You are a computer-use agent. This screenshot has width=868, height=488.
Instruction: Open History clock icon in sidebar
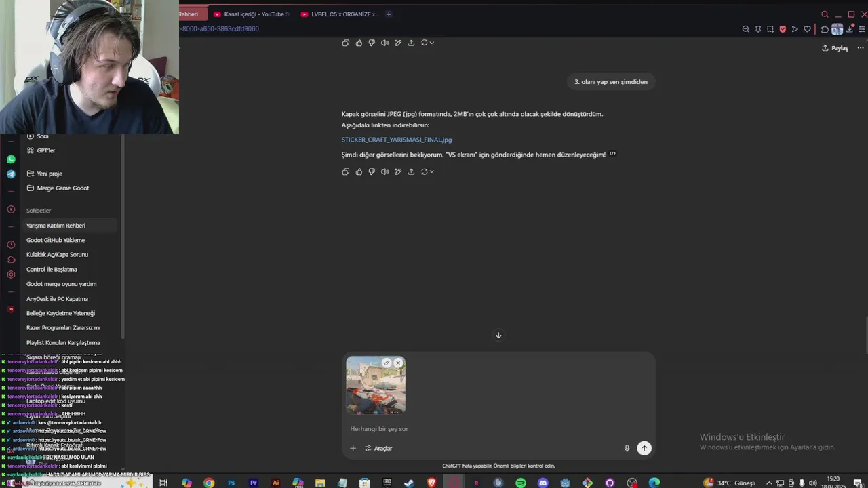pos(11,245)
